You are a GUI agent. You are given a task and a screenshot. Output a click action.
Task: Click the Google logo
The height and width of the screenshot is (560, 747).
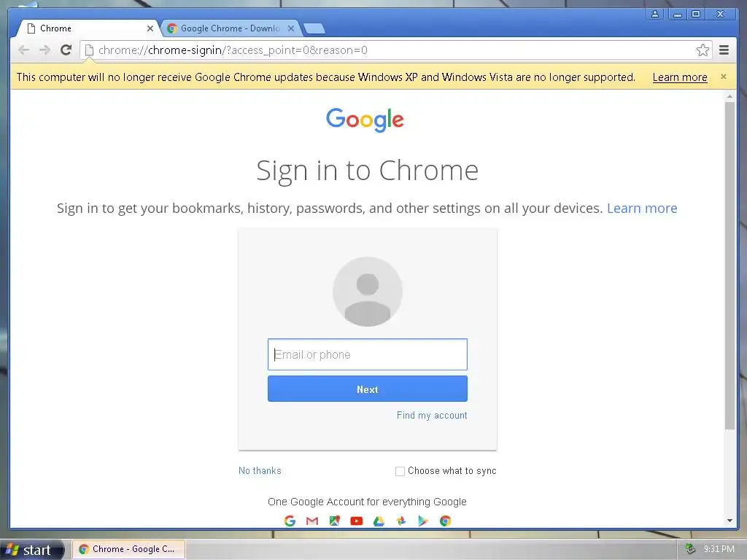[x=365, y=120]
